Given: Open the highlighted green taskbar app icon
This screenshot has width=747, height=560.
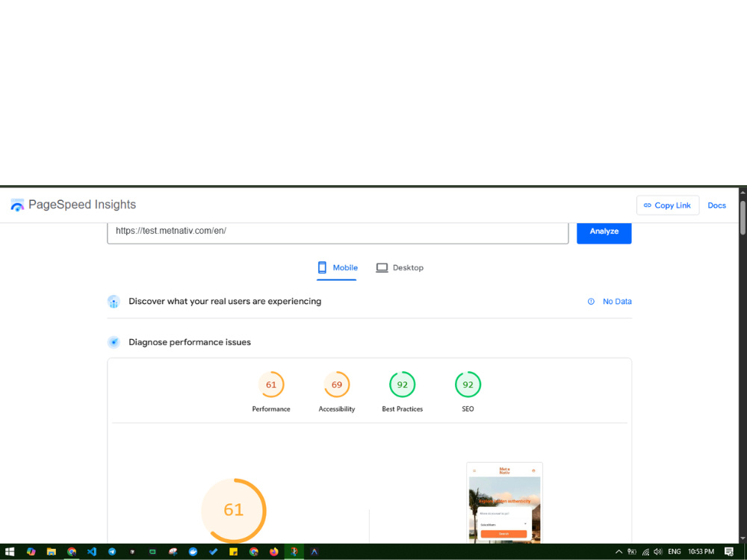Looking at the screenshot, I should click(294, 552).
